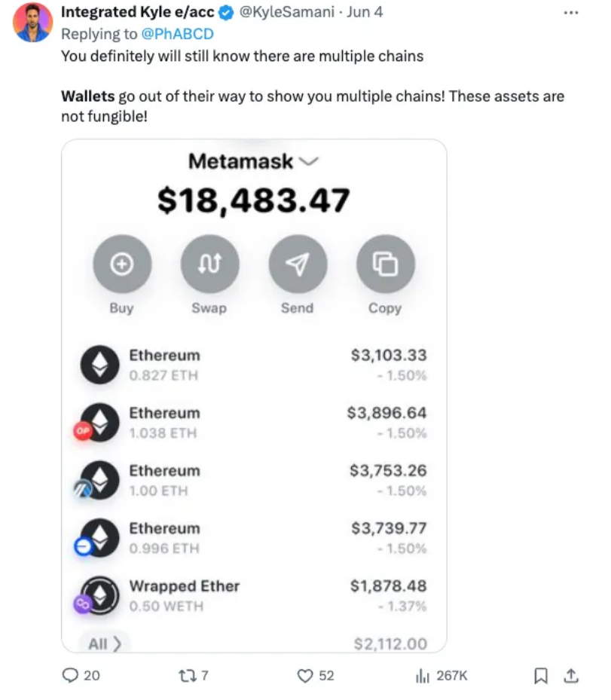
Task: Open the views analytics icon
Action: pos(422,675)
